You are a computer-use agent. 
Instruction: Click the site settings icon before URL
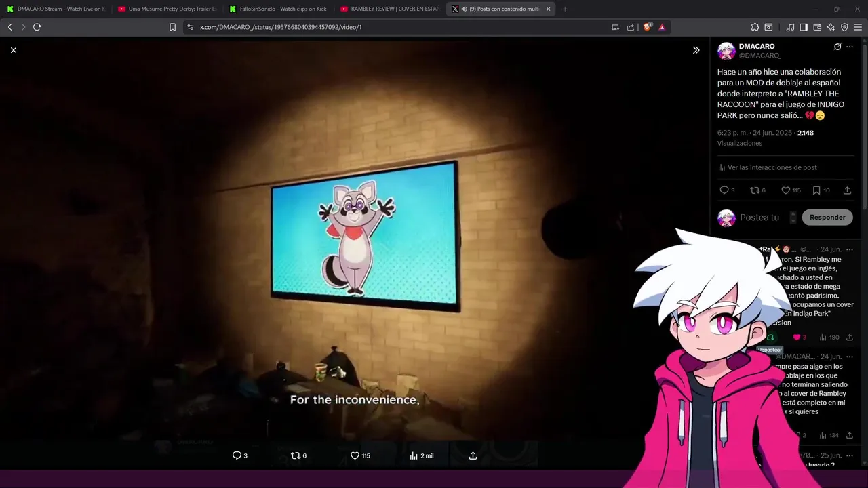point(190,27)
